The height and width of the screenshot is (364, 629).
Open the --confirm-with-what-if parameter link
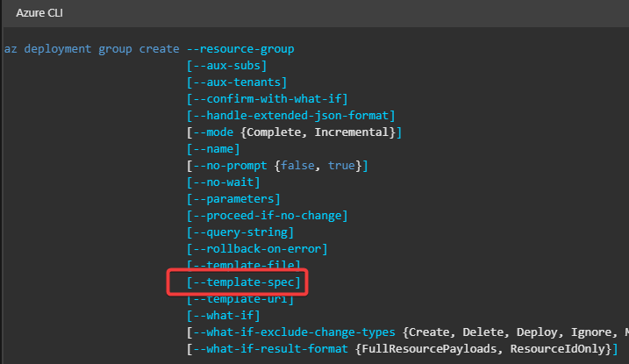pyautogui.click(x=268, y=99)
